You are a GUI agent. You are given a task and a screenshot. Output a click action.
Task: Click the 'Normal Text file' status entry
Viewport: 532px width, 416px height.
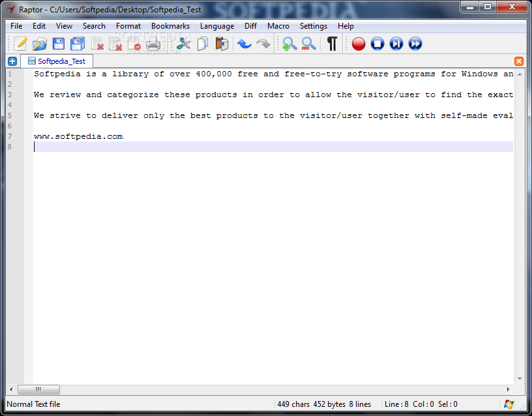pyautogui.click(x=33, y=404)
